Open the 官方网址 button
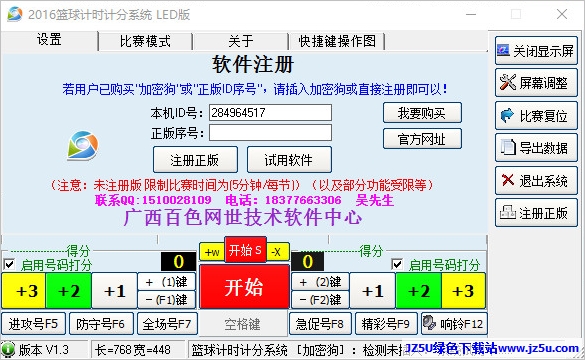This screenshot has height=360, width=585. pos(422,139)
